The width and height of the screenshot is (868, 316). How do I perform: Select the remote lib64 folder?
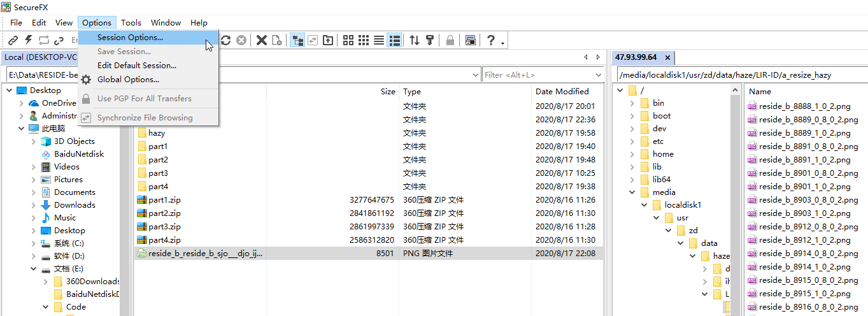coord(661,180)
